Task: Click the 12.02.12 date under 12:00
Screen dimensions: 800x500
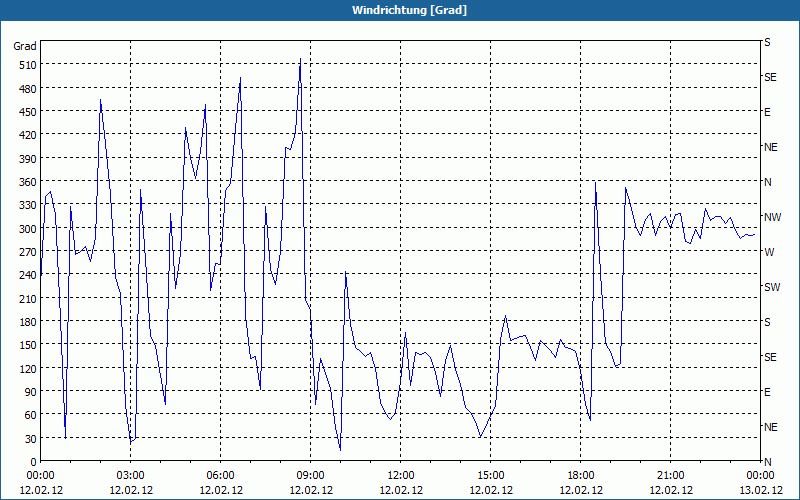Action: (401, 490)
